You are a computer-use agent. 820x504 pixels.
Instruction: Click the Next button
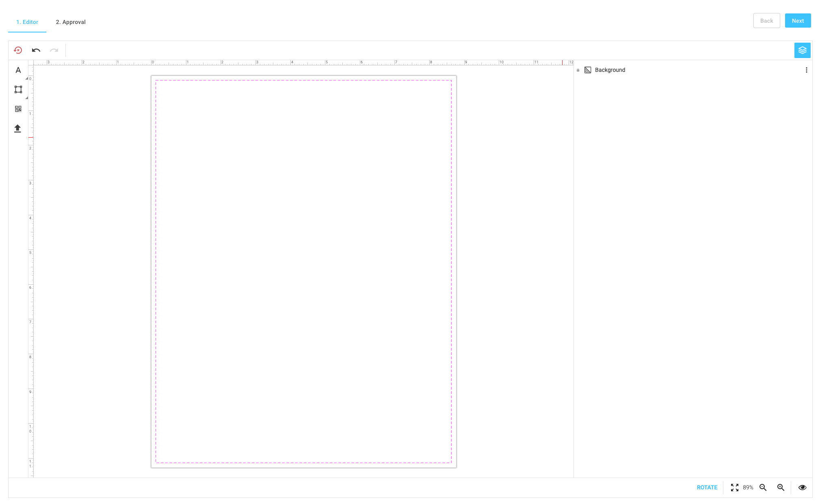(798, 21)
